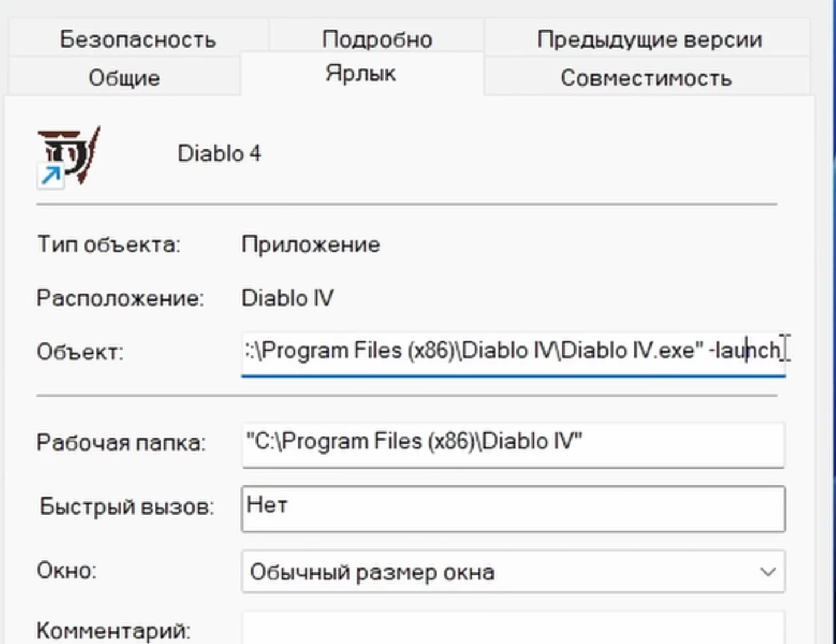The image size is (836, 644).
Task: Focus the Рабочая папка input field
Action: [x=512, y=442]
